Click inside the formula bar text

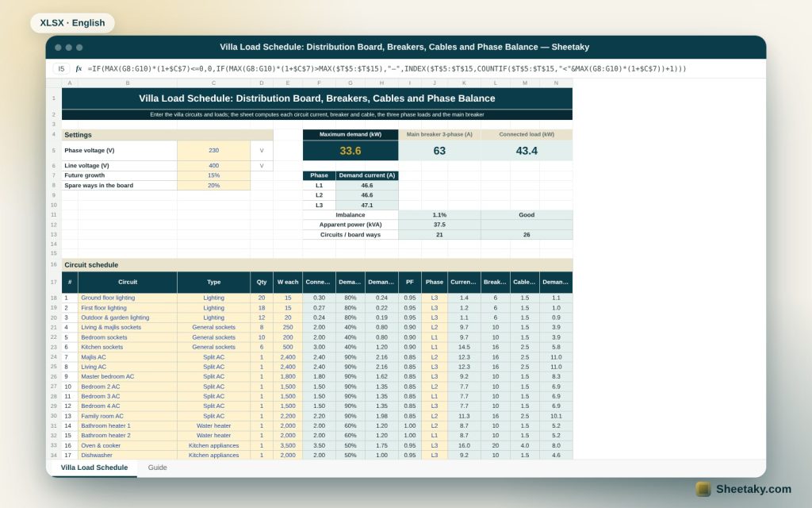(x=387, y=68)
